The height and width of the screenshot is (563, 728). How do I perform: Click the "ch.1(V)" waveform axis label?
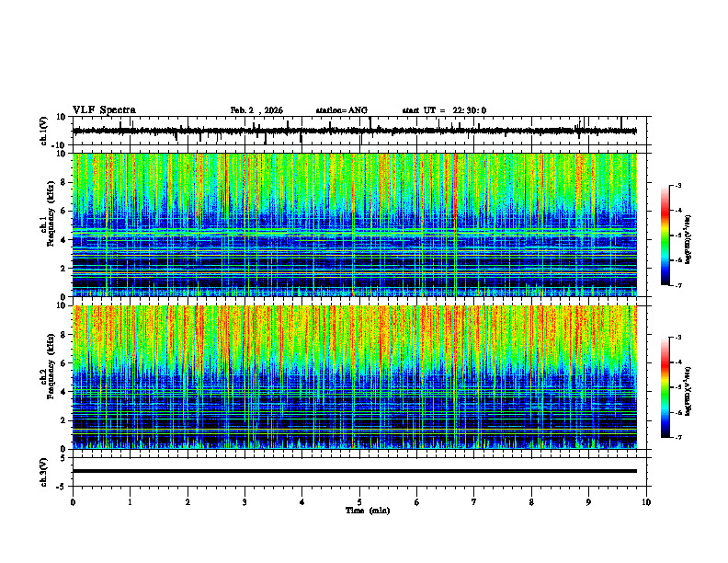pos(44,131)
